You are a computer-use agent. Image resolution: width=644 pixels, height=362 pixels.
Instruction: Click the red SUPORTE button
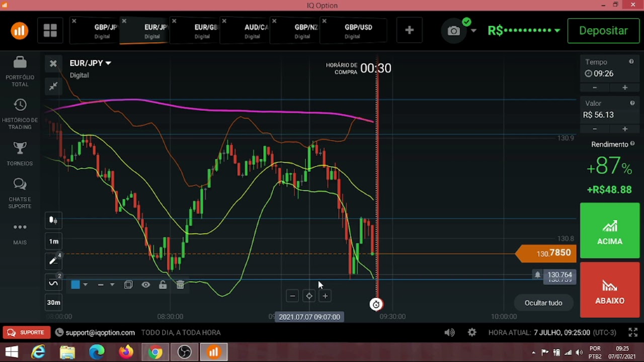(x=27, y=332)
